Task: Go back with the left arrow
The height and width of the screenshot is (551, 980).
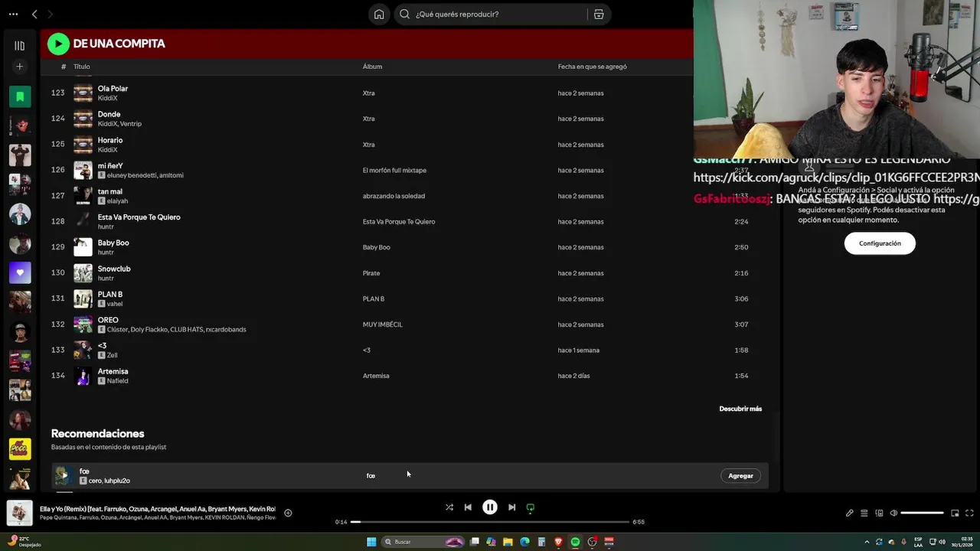Action: point(34,14)
